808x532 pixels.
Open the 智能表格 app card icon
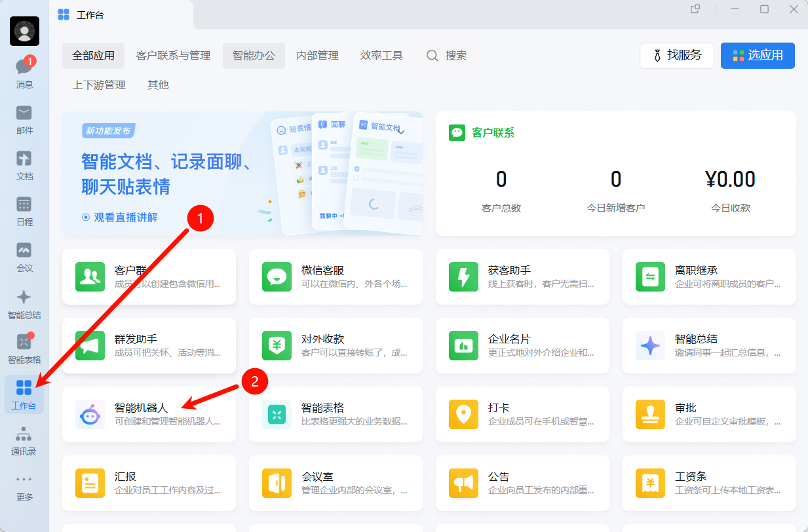coord(277,415)
